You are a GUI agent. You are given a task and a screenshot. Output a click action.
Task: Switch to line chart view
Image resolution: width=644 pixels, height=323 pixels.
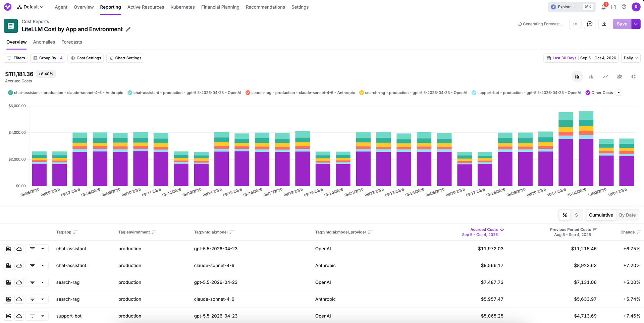coord(605,77)
